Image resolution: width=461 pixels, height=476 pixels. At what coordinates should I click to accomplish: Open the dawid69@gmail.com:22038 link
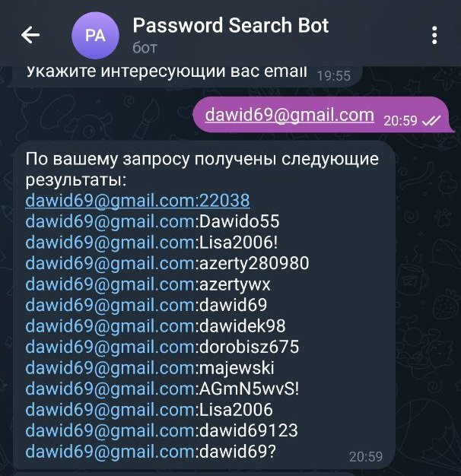point(138,201)
